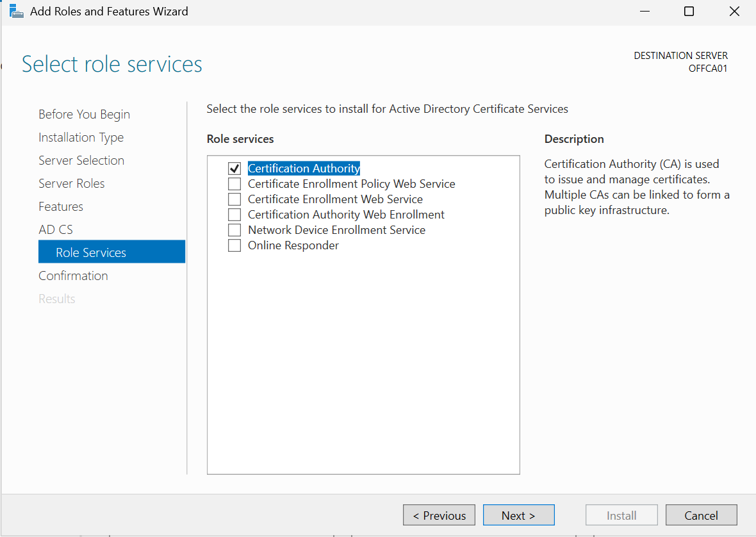The width and height of the screenshot is (756, 537).
Task: Cancel the wizard
Action: point(701,516)
